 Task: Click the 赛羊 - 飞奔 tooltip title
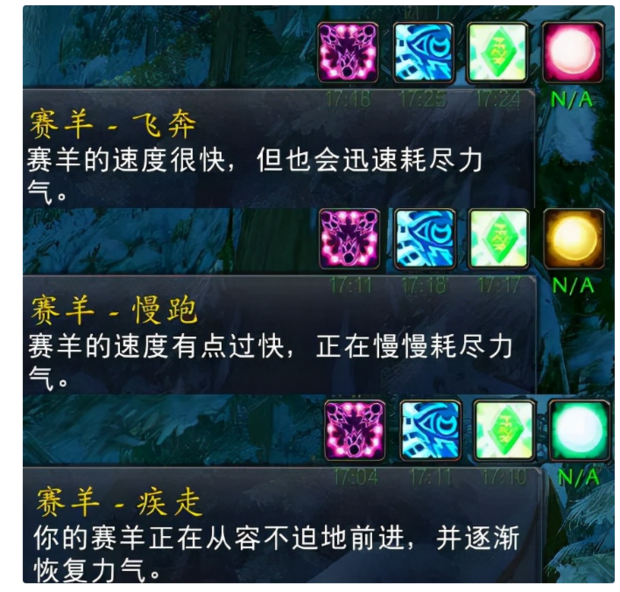[113, 124]
